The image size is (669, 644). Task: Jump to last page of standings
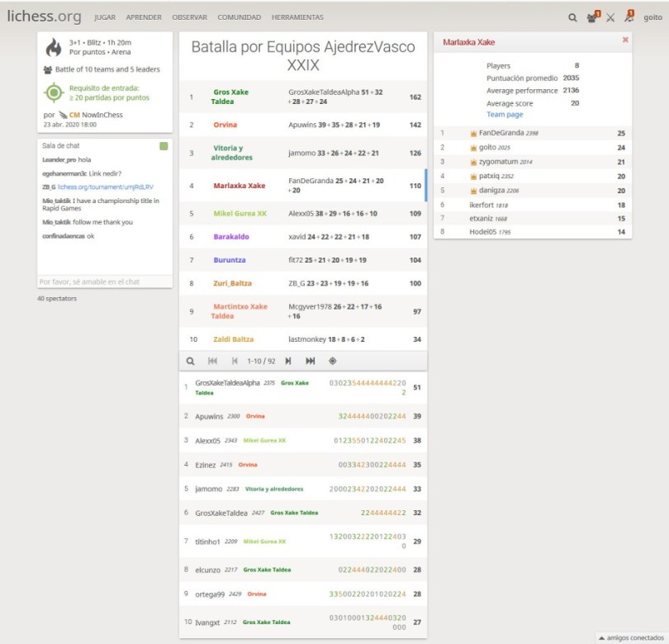coord(311,361)
